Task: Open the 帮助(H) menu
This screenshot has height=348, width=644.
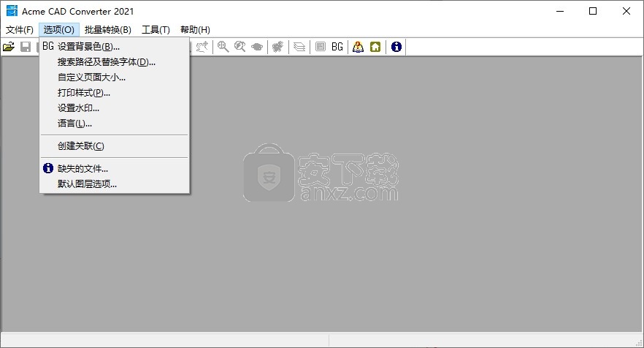Action: [195, 30]
